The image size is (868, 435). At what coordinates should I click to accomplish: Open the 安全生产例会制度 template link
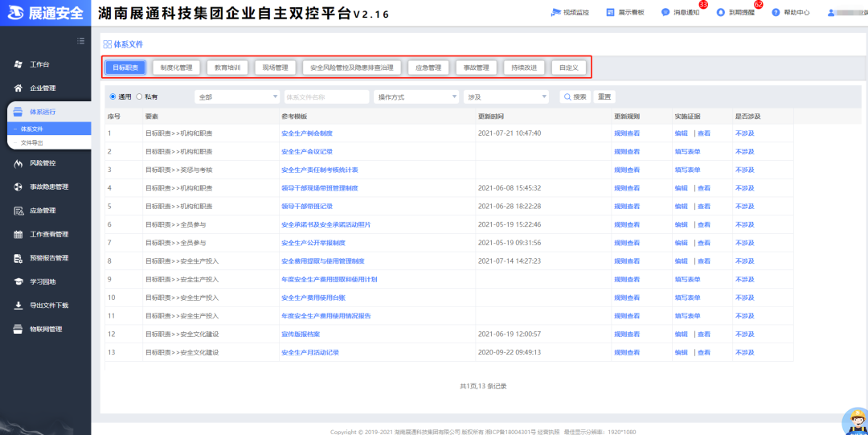pyautogui.click(x=306, y=133)
